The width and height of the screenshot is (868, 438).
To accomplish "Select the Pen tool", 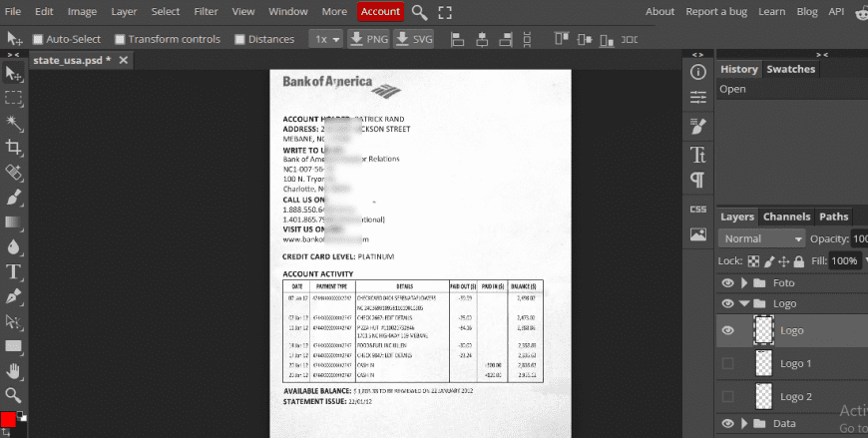I will [x=13, y=296].
